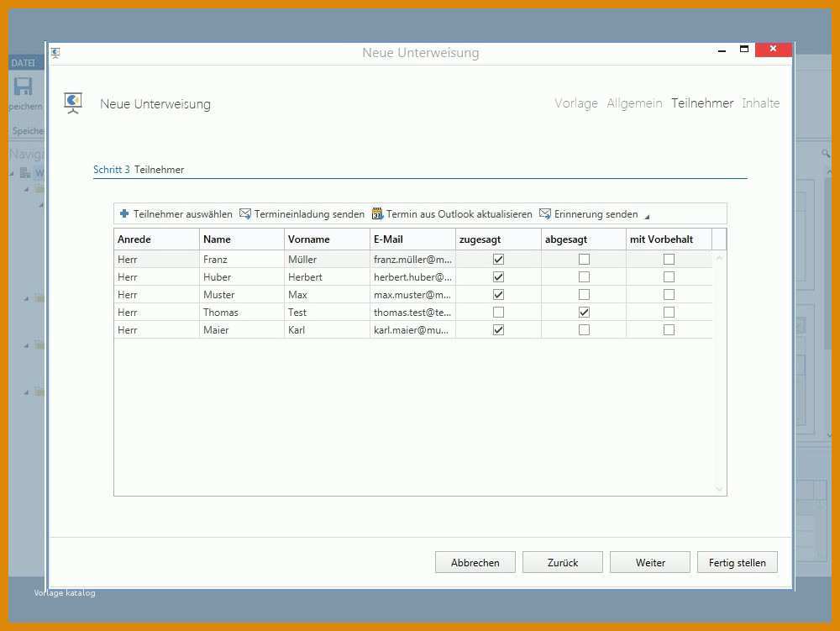840x631 pixels.
Task: Toggle zugesagt checkbox for Franz Müller
Action: click(498, 260)
